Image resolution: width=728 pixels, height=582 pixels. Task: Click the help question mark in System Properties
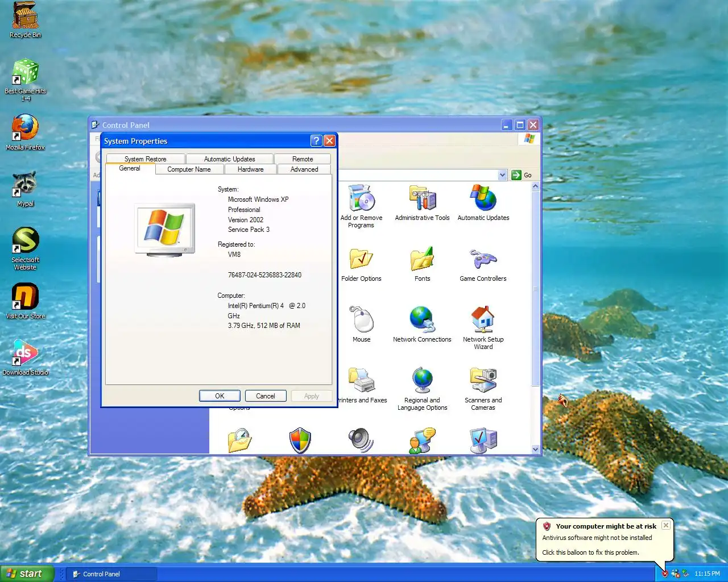[317, 141]
